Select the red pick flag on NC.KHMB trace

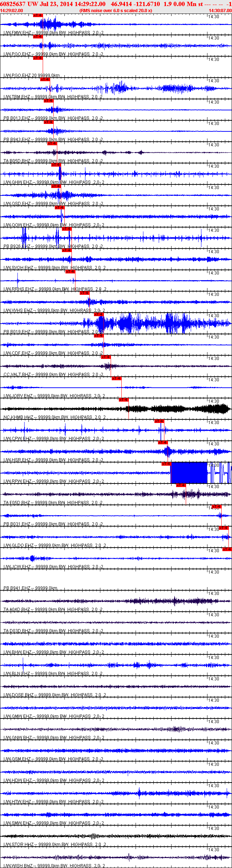click(123, 400)
